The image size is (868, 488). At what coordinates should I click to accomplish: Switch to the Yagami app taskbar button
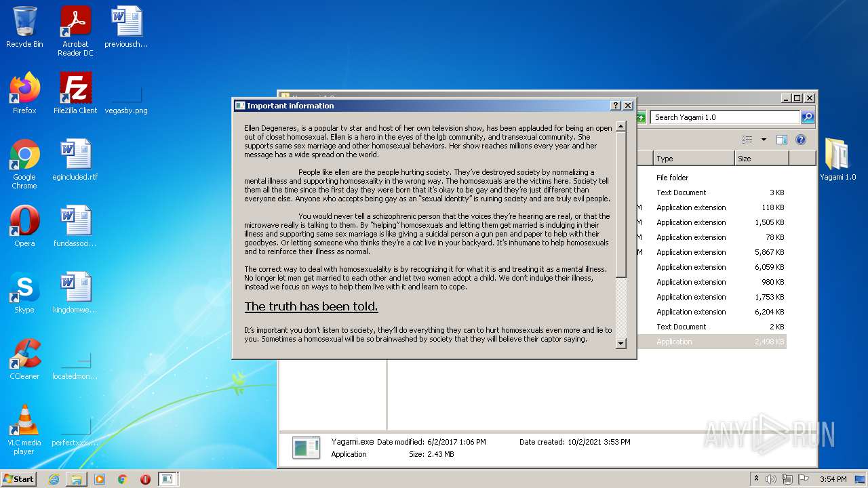[167, 479]
